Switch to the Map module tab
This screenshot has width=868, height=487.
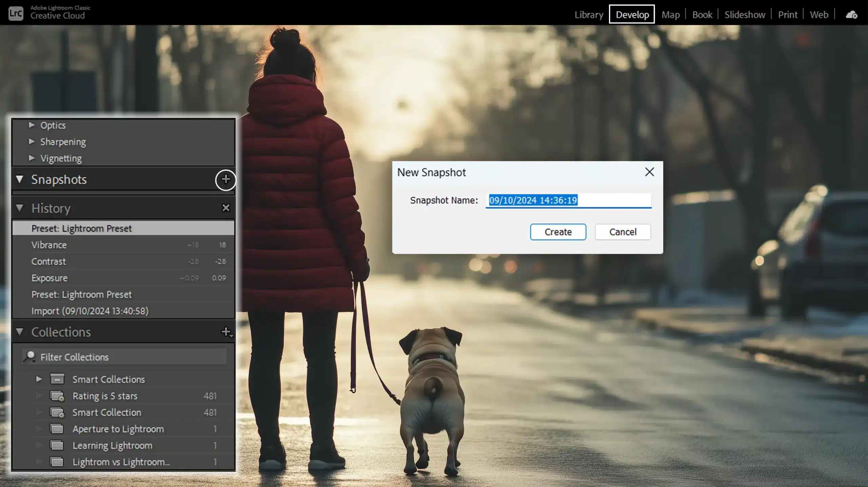pyautogui.click(x=670, y=14)
